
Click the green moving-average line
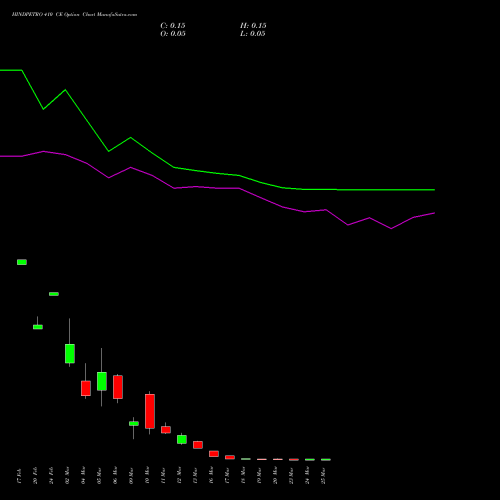coord(217,173)
